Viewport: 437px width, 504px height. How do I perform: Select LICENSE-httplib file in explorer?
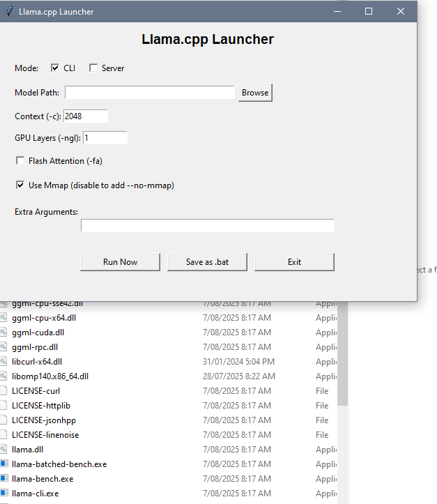tap(41, 406)
